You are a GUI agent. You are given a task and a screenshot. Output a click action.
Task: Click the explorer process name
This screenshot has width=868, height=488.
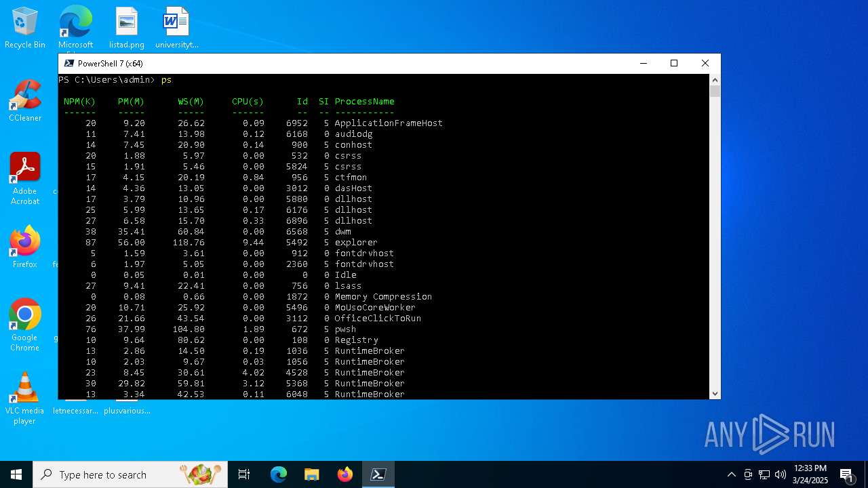(356, 243)
